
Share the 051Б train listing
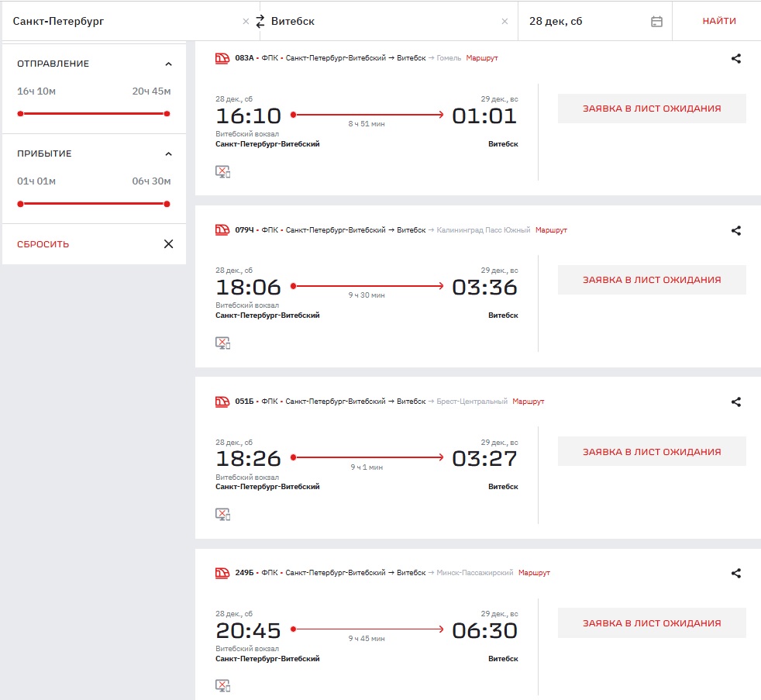click(736, 402)
